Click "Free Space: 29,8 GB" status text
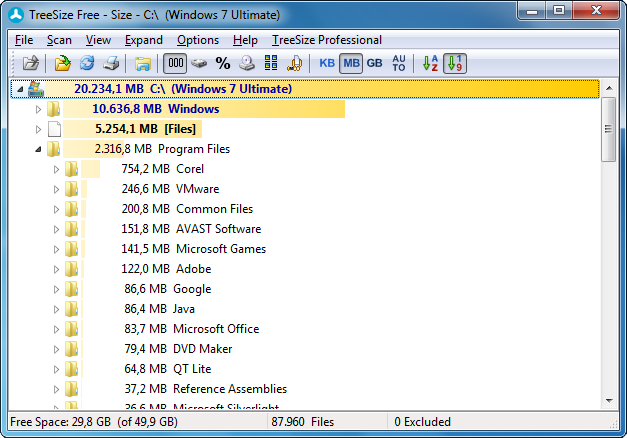This screenshot has height=438, width=627. pyautogui.click(x=60, y=422)
